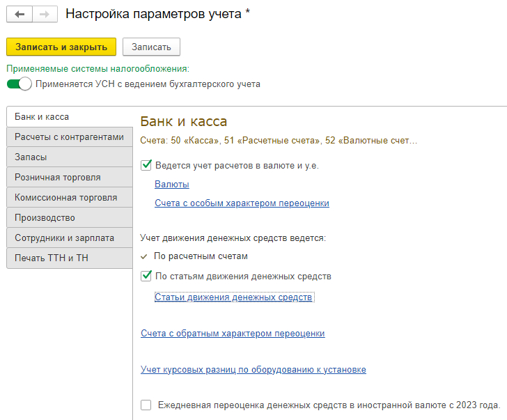507x420 pixels.
Task: Click the 'Записать и закрыть' button
Action: (61, 47)
